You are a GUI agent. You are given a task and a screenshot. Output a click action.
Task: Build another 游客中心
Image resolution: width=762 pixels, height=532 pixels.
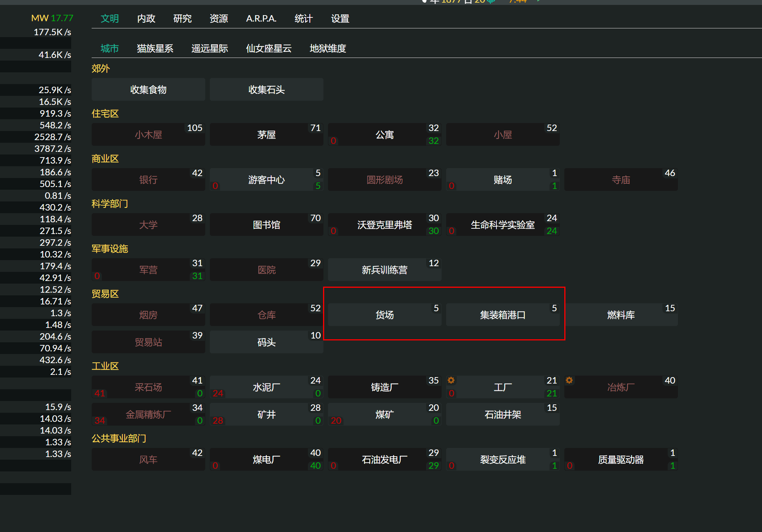tap(267, 180)
